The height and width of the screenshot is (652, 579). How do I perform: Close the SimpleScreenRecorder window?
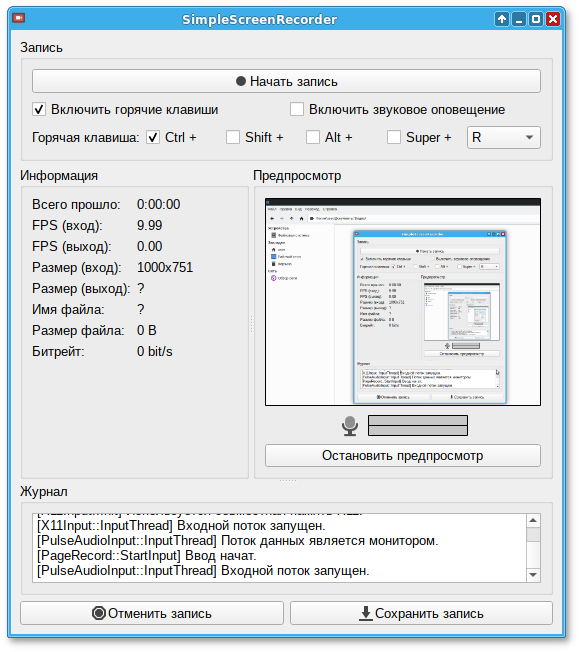coord(553,19)
